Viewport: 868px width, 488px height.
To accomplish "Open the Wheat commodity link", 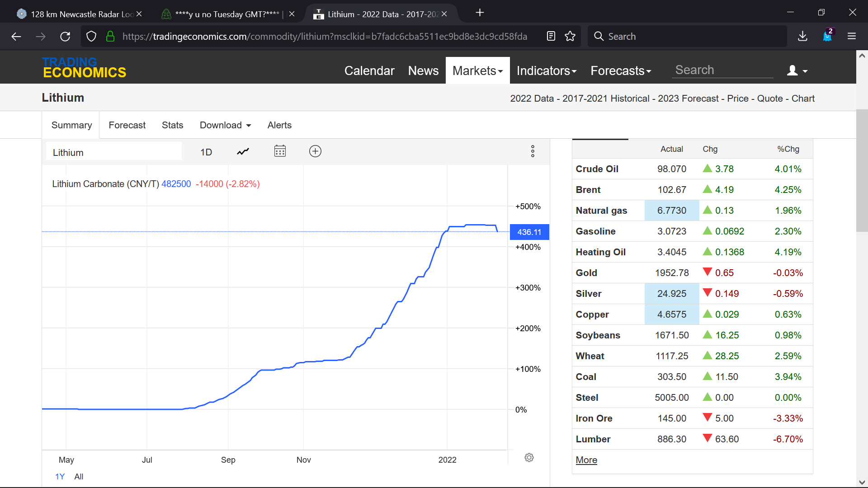I will coord(590,356).
